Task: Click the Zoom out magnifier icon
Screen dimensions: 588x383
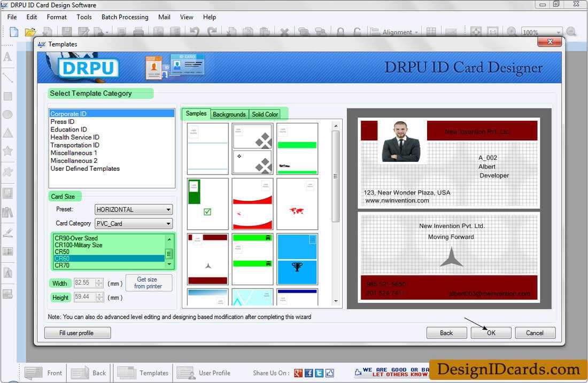Action: 571,32
